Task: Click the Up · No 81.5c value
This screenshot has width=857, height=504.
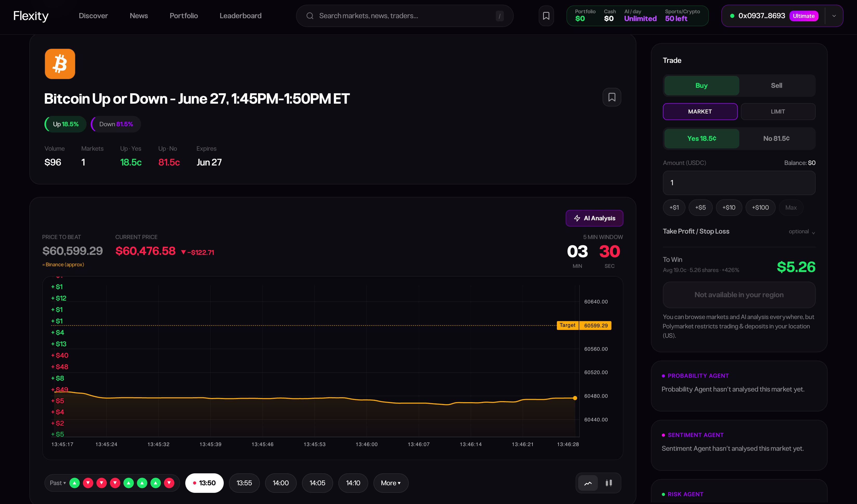Action: [x=169, y=163]
